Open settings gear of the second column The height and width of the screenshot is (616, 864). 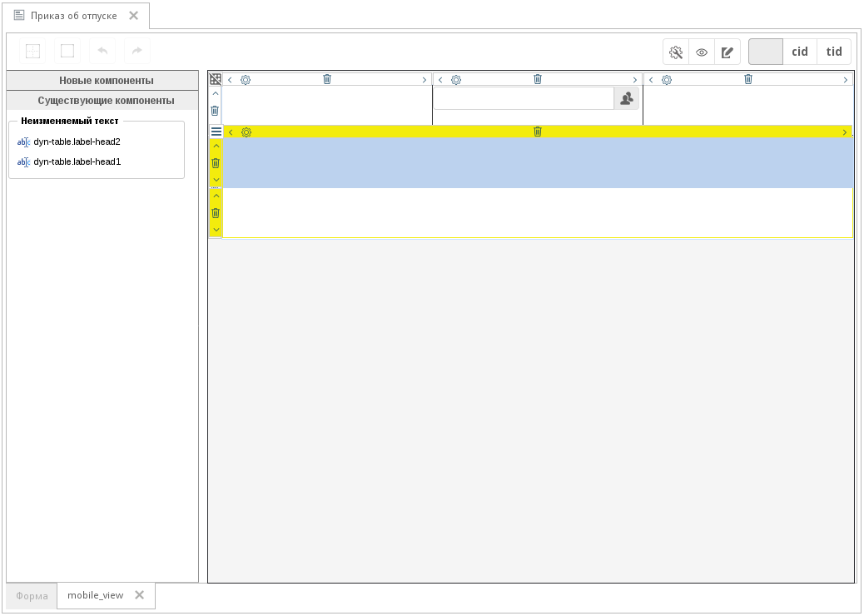[456, 80]
